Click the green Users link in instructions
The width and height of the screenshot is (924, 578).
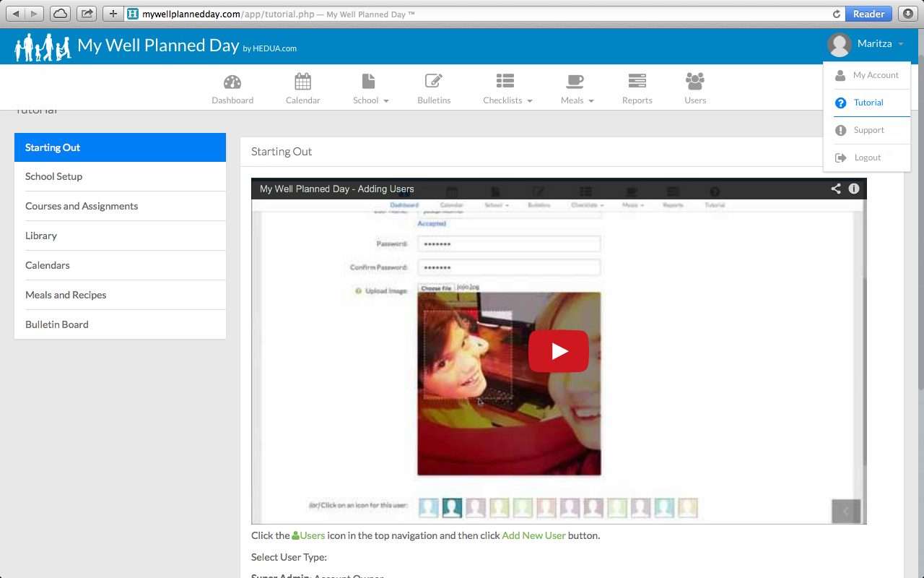(308, 535)
